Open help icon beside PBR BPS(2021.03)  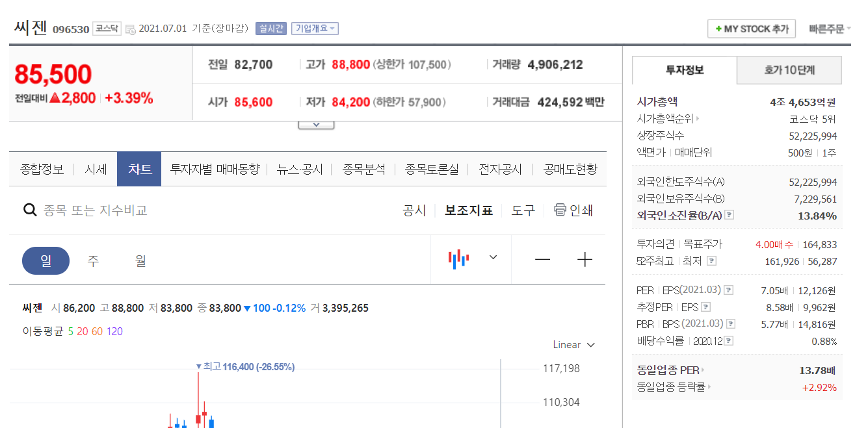(x=731, y=324)
